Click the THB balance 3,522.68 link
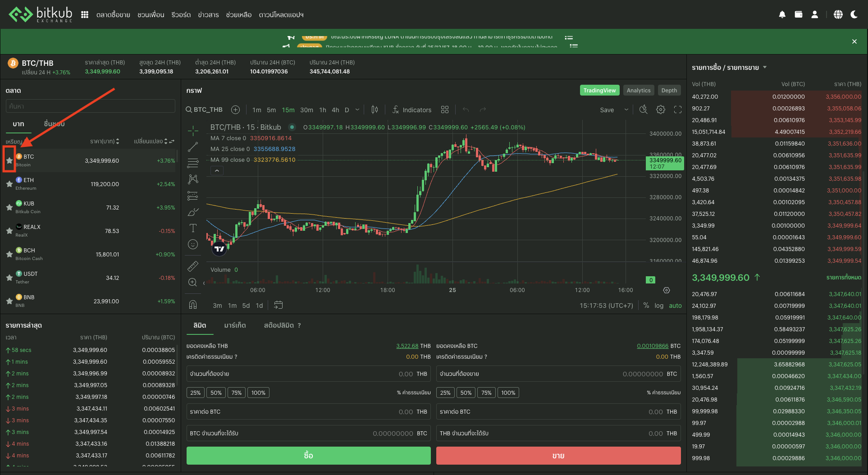 (x=407, y=346)
